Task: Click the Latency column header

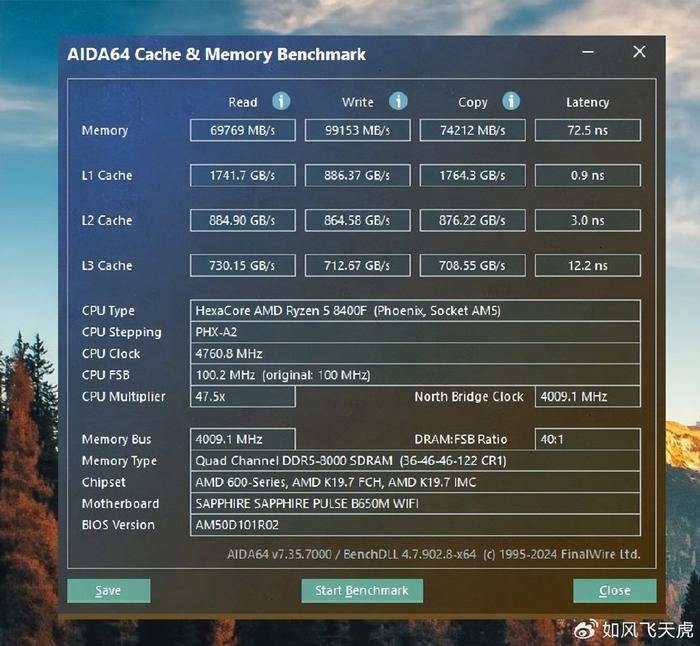Action: pos(588,102)
